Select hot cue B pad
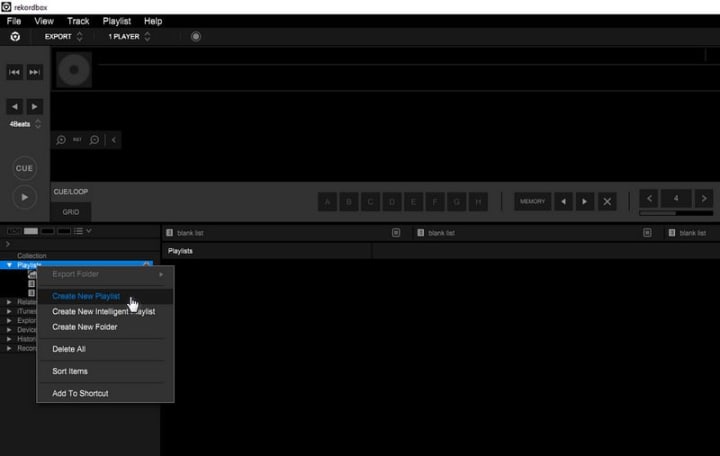 (x=349, y=202)
